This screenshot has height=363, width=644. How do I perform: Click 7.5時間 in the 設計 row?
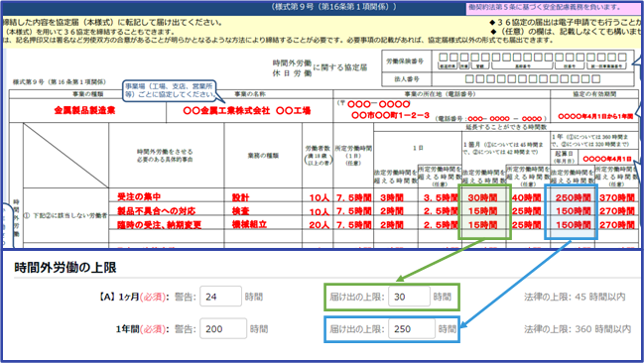click(x=353, y=197)
